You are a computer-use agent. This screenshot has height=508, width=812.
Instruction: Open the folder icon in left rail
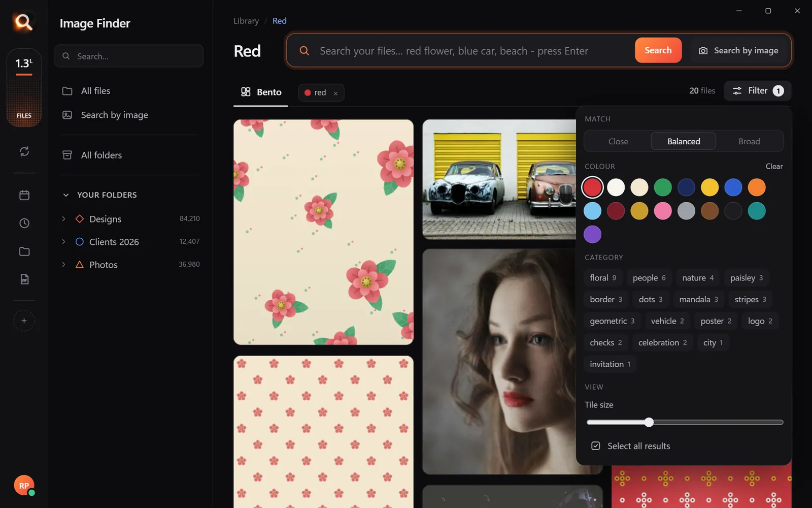(x=24, y=251)
